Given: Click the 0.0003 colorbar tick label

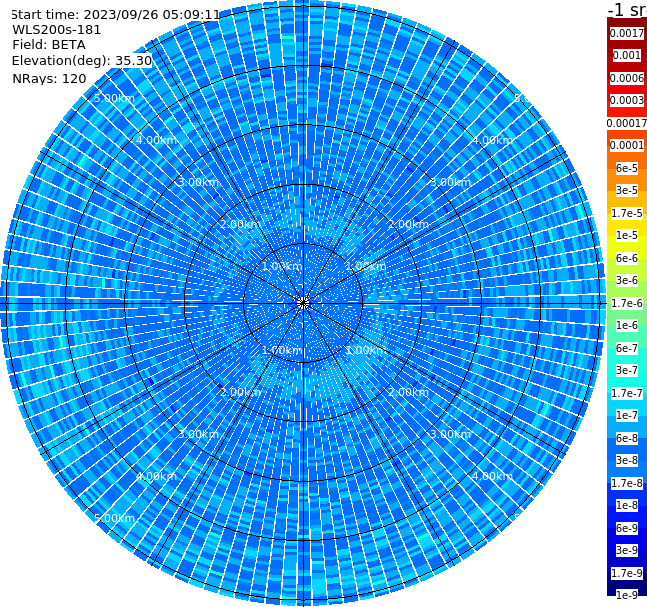Looking at the screenshot, I should pyautogui.click(x=627, y=100).
